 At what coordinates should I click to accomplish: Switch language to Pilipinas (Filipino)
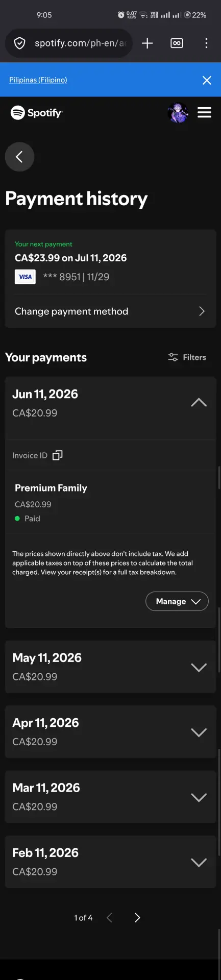(38, 80)
